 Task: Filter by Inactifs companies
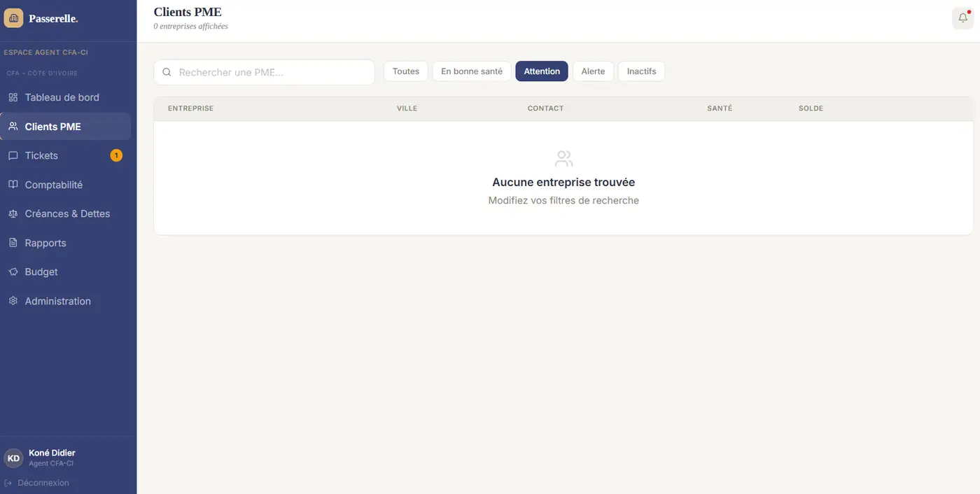click(x=641, y=71)
